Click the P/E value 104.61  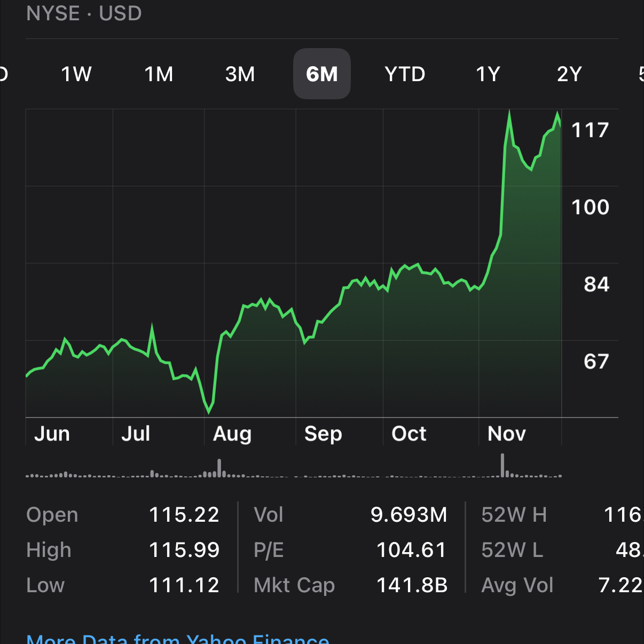tap(411, 550)
